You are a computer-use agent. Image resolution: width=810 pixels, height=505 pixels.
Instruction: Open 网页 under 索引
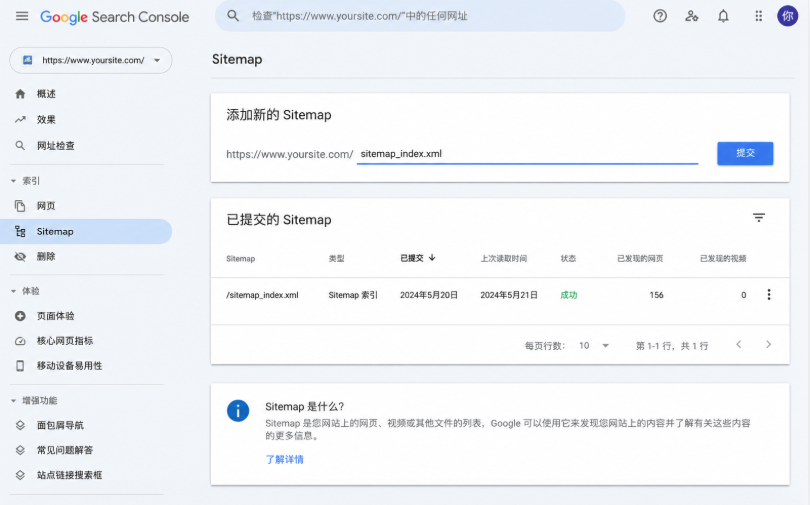(46, 206)
